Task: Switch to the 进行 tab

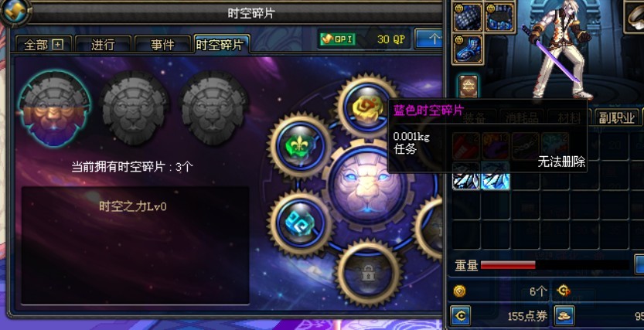Action: pyautogui.click(x=103, y=44)
